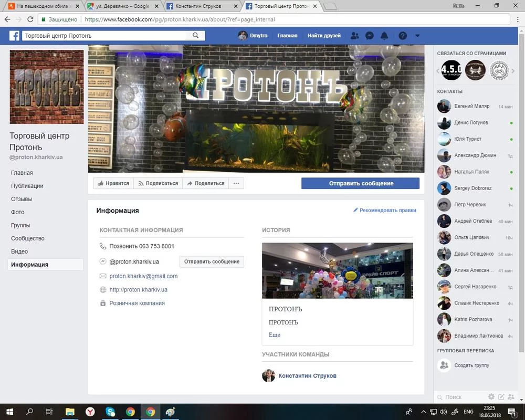Click the gray Отправить сообщение button
Image resolution: width=525 pixels, height=420 pixels.
click(212, 261)
